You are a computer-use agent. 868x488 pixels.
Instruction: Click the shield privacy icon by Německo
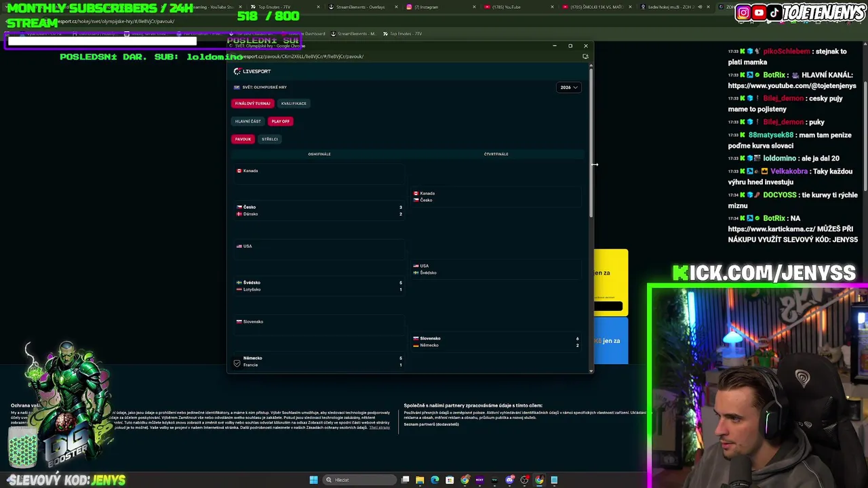pos(237,363)
